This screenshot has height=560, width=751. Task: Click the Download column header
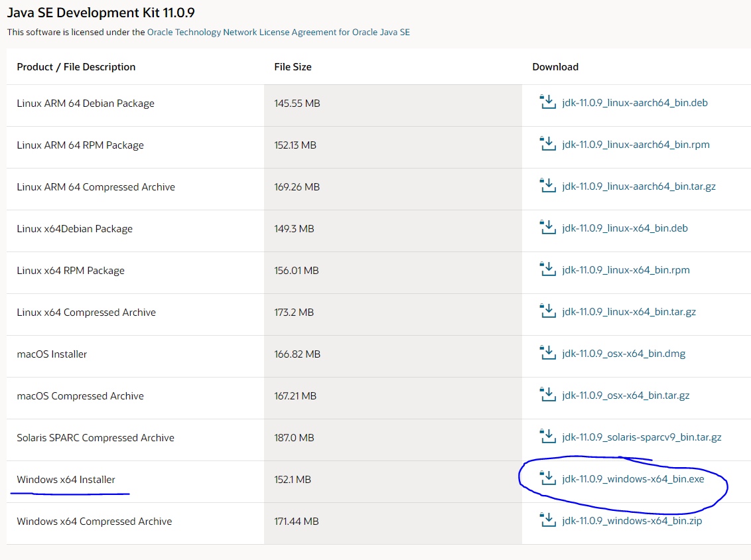click(555, 66)
